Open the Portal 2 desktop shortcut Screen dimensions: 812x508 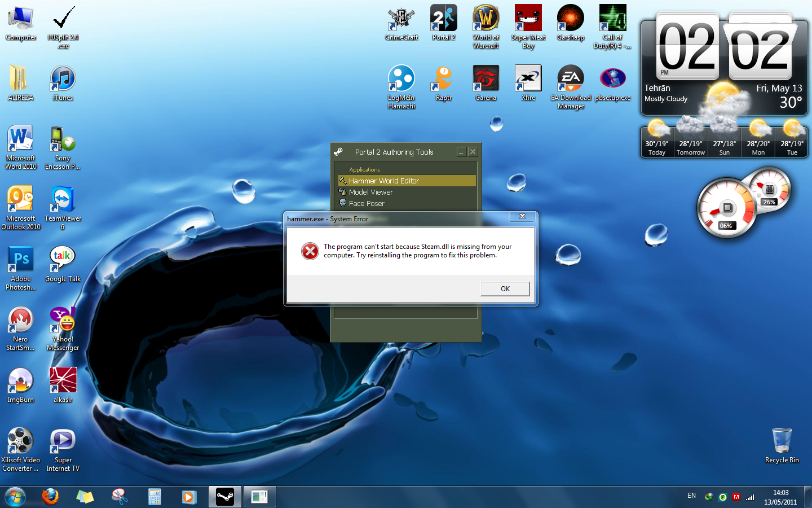[x=443, y=17]
